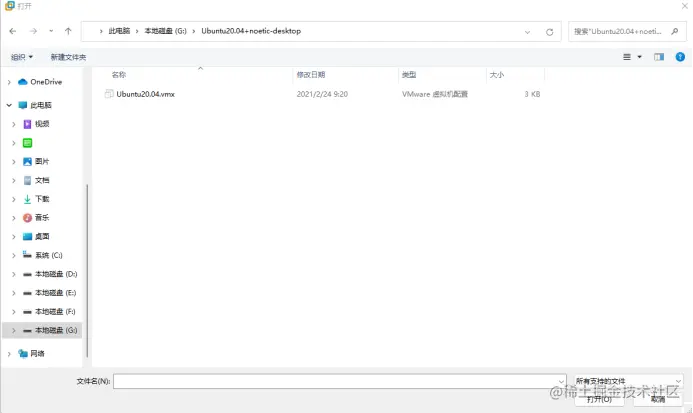Expand the 图片 node
The image size is (693, 413).
pyautogui.click(x=14, y=162)
